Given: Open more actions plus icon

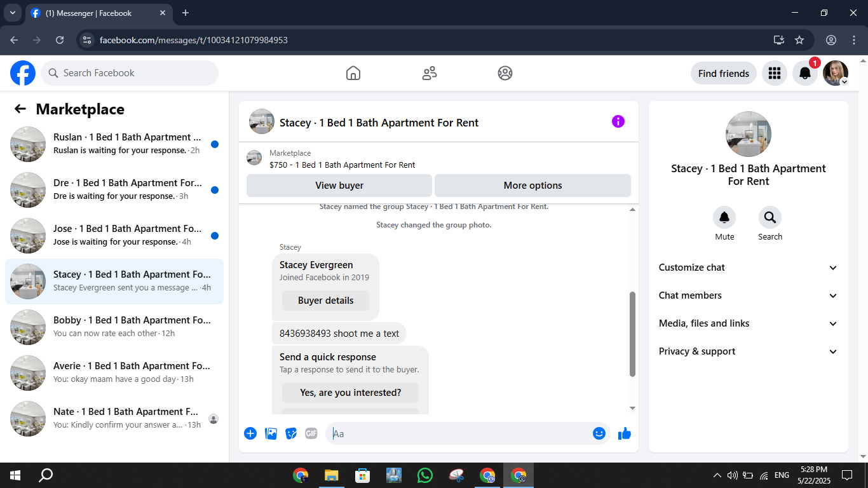Looking at the screenshot, I should [x=250, y=433].
